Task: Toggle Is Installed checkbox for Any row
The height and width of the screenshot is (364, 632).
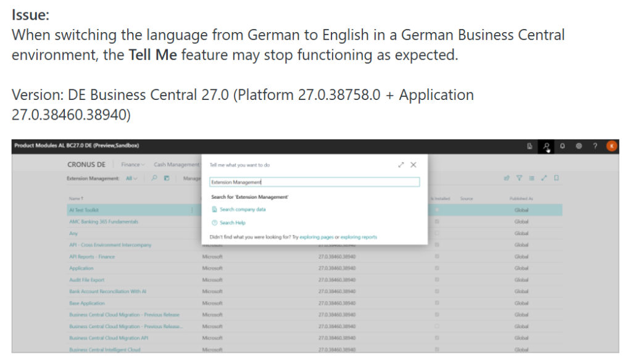Action: [x=437, y=233]
